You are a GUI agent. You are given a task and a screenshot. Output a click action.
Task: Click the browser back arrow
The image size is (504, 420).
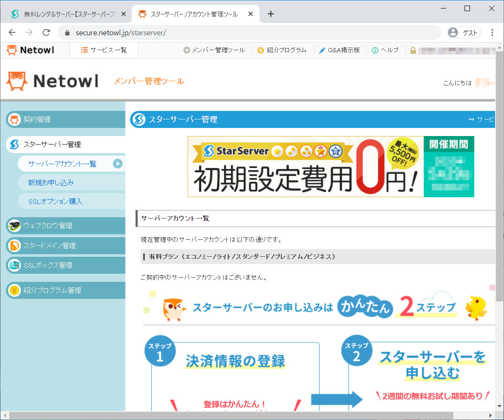12,32
